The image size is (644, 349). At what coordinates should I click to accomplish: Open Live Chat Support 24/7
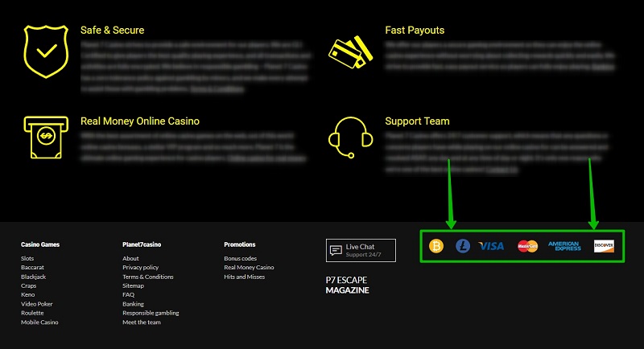[x=361, y=250]
